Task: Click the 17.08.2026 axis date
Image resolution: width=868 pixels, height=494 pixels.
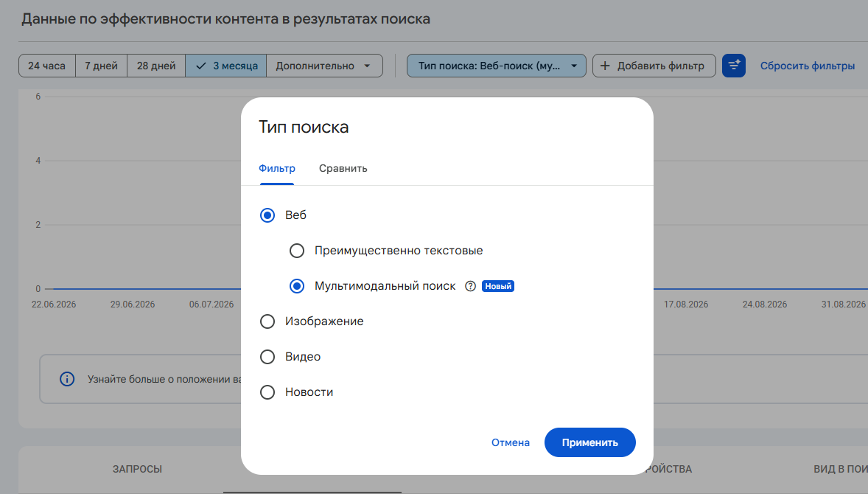Action: [x=686, y=305]
